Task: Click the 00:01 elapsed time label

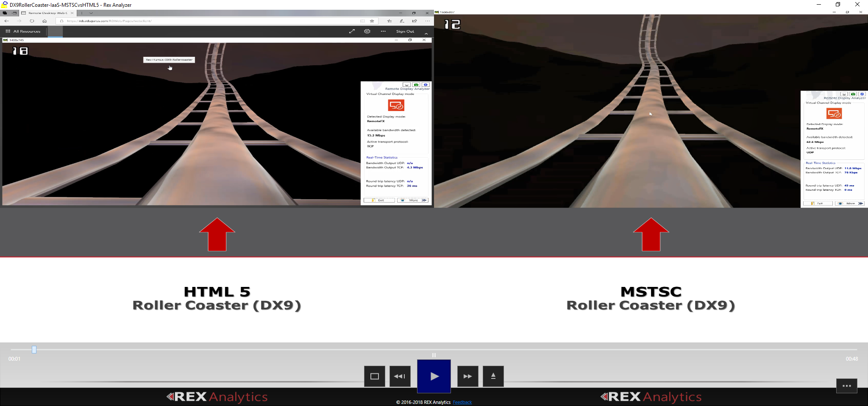Action: tap(14, 359)
